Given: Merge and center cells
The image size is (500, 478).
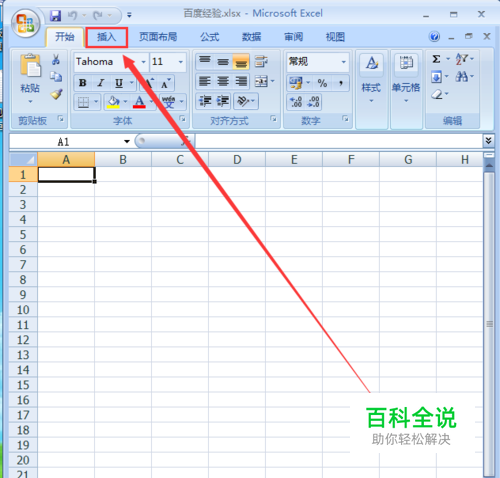Looking at the screenshot, I should coord(261,81).
